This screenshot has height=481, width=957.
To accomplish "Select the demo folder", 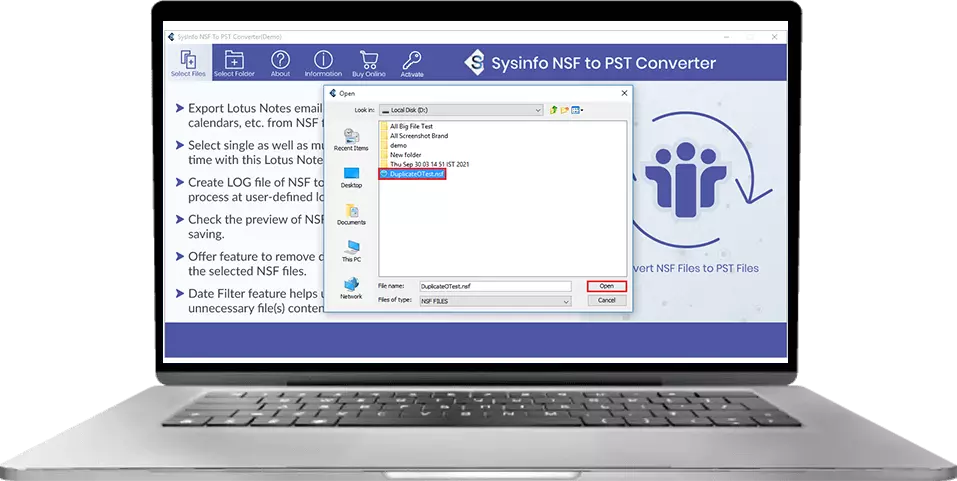I will (x=394, y=145).
